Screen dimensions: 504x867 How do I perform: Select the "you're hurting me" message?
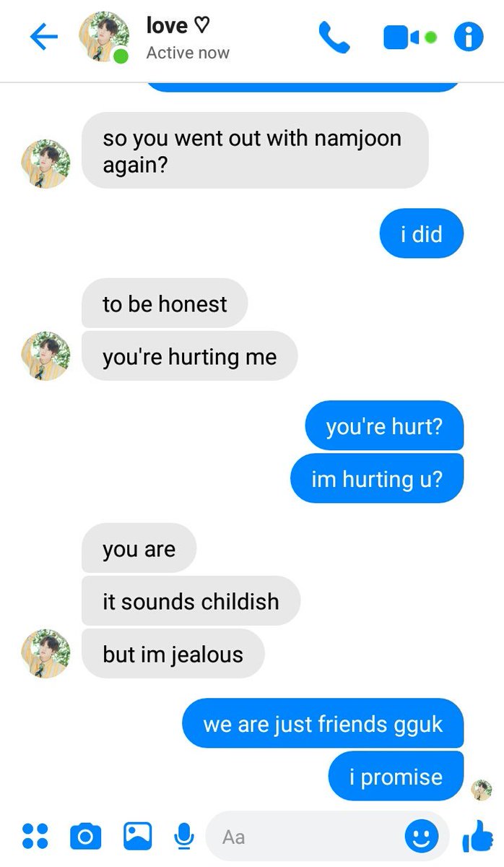pyautogui.click(x=189, y=356)
